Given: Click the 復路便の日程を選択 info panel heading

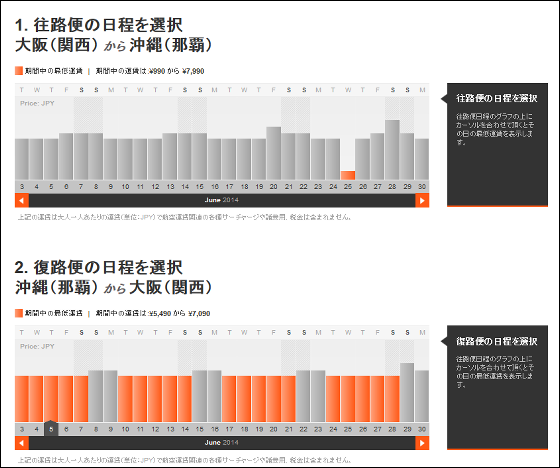Looking at the screenshot, I should click(x=497, y=341).
